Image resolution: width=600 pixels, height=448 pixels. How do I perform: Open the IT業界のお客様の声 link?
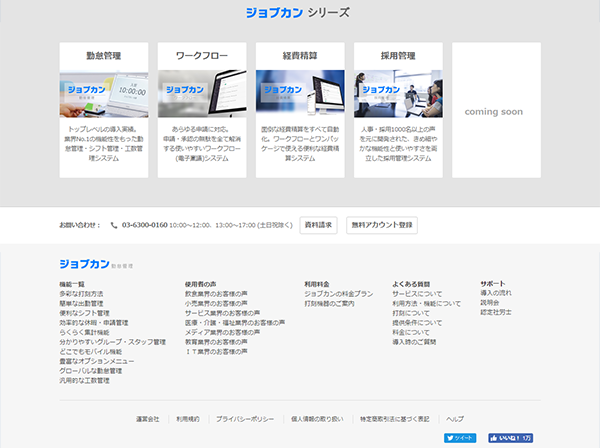click(x=216, y=351)
